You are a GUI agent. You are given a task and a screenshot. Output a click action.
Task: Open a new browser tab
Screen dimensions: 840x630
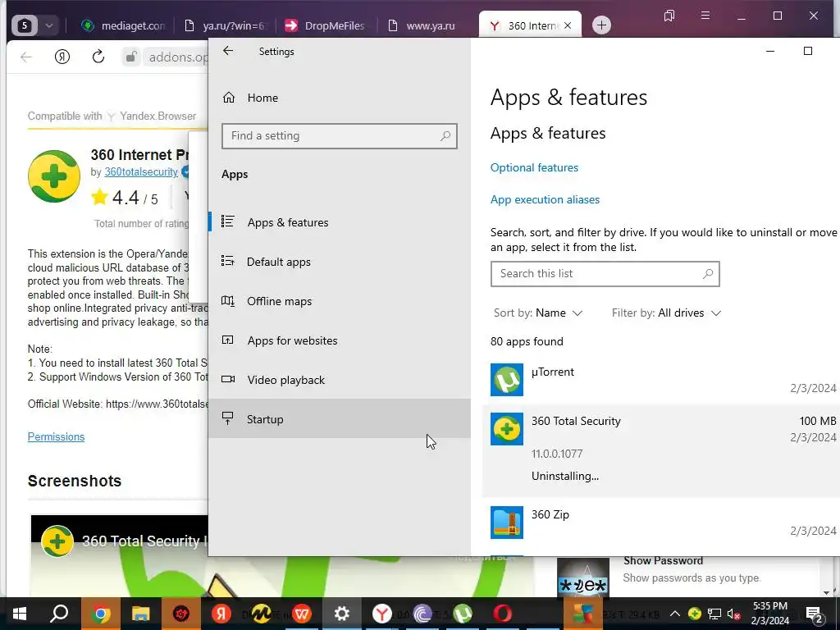[601, 25]
